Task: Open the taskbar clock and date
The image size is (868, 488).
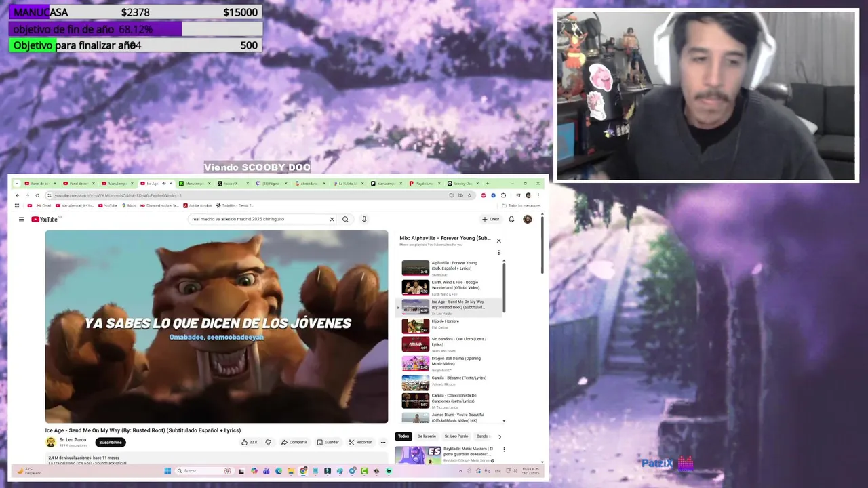Action: pos(530,471)
